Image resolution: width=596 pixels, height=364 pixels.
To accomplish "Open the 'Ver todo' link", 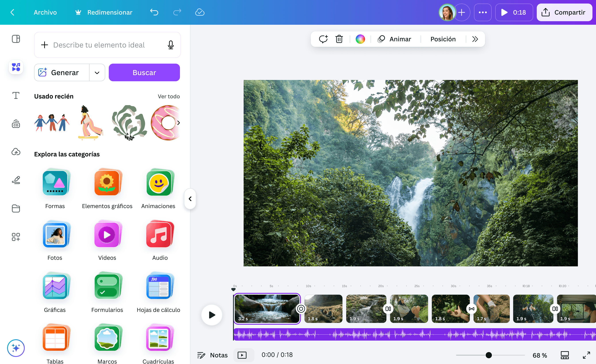I will click(x=169, y=97).
